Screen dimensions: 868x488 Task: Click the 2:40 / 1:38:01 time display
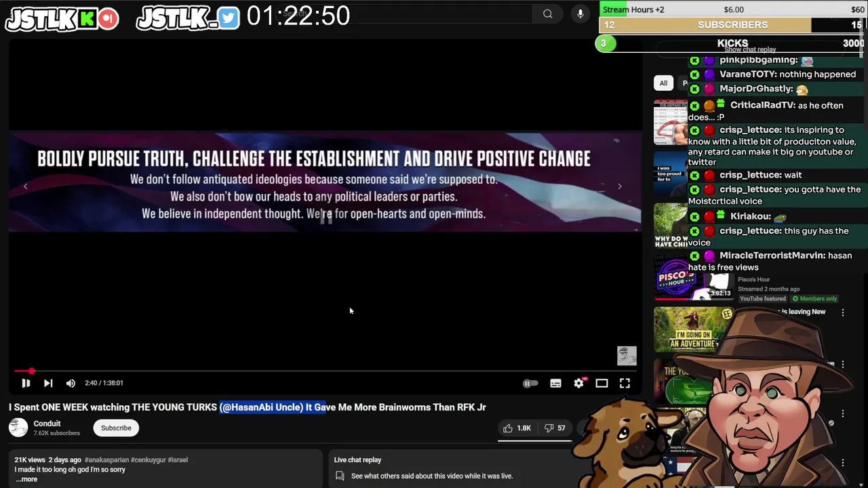pyautogui.click(x=104, y=383)
